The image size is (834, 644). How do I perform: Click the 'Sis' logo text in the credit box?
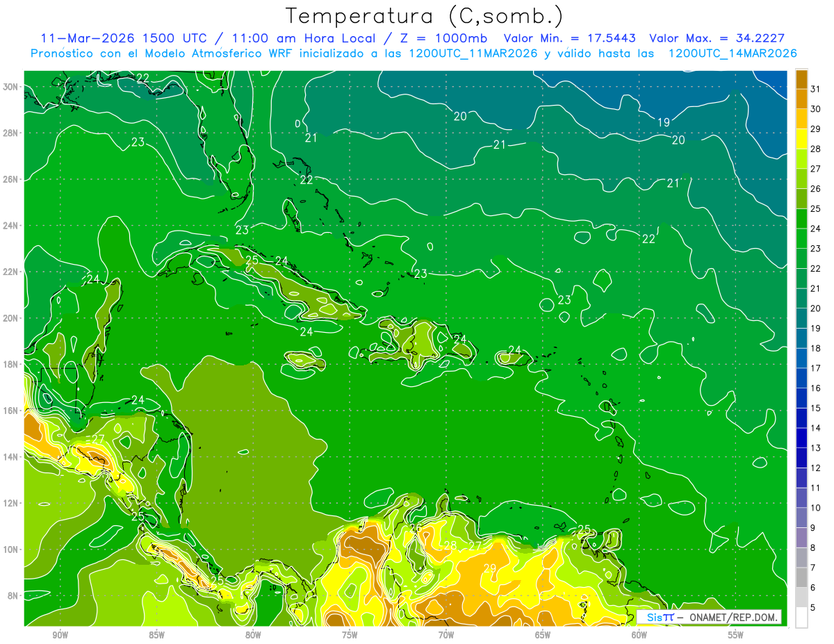click(655, 617)
